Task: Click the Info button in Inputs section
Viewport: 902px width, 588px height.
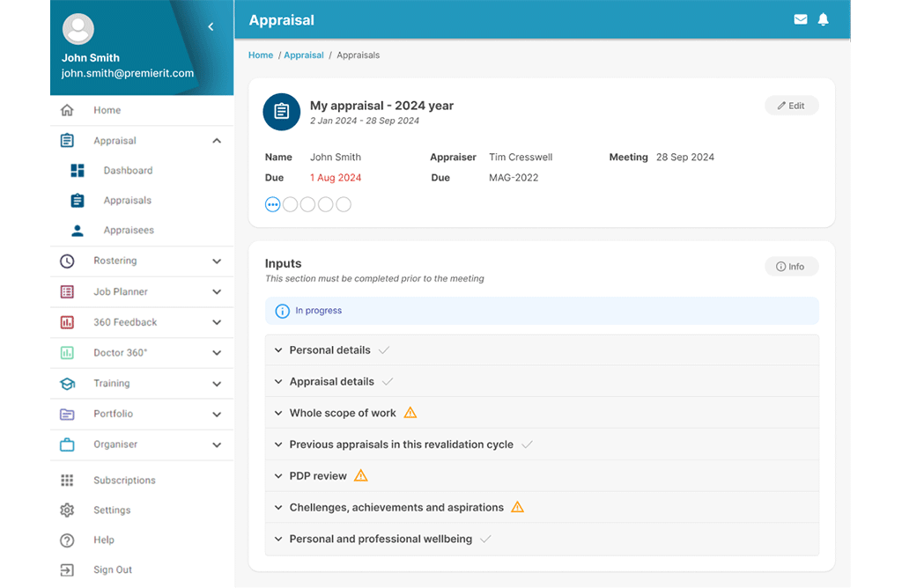Action: point(792,267)
